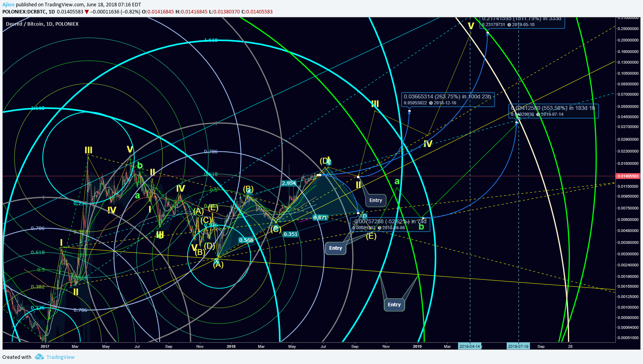The width and height of the screenshot is (643, 364).
Task: Select the green wave b label inside the -52.62% box
Action: [x=421, y=227]
